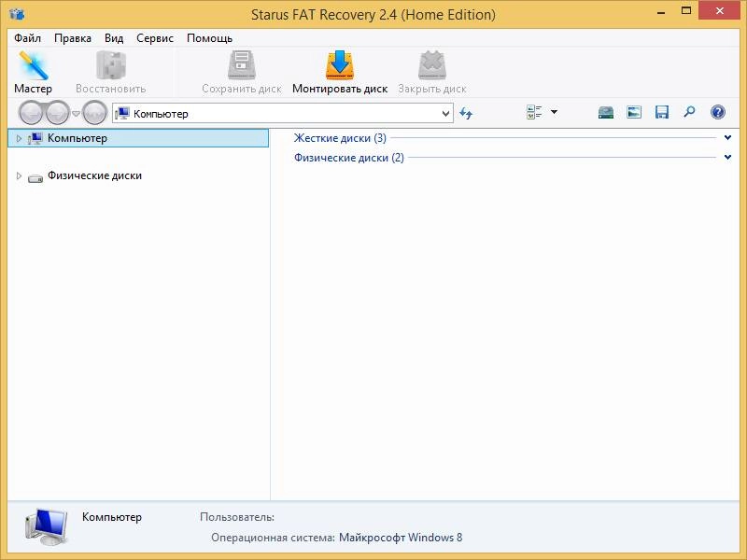Screen dimensions: 747x560
Task: Open the Правка menu
Action: [73, 38]
